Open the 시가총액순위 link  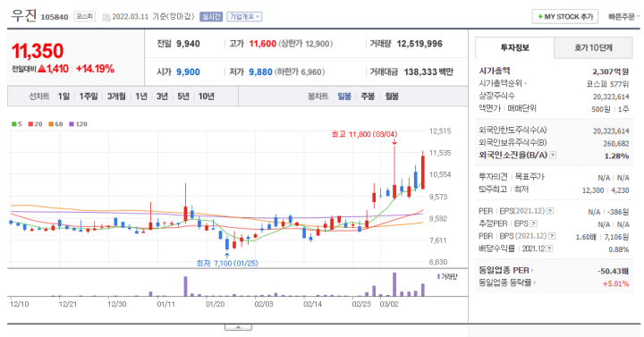(x=503, y=83)
